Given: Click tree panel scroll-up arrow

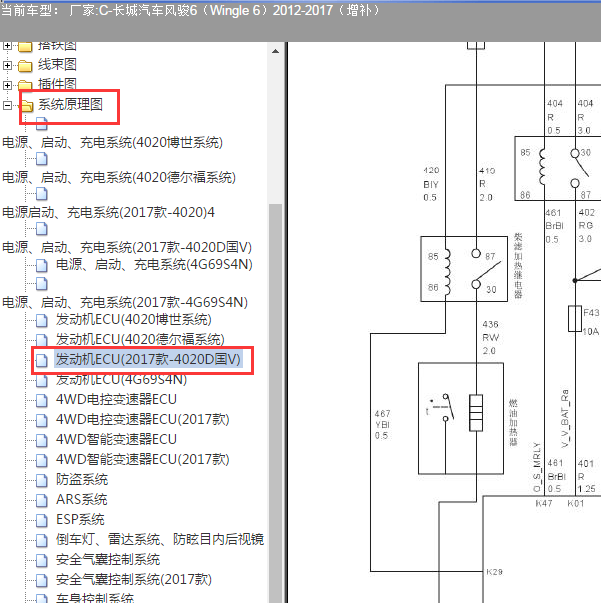Looking at the screenshot, I should point(275,51).
